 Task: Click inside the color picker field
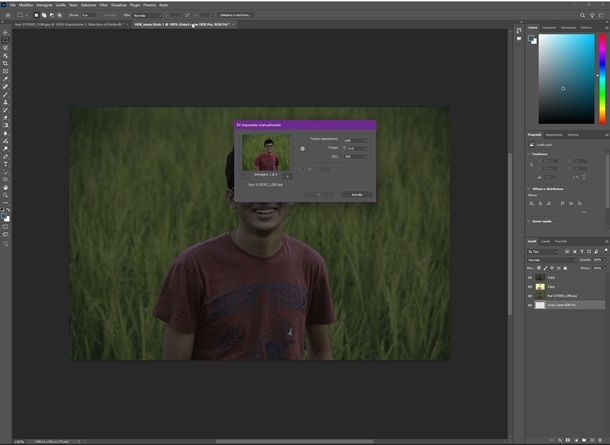click(x=563, y=68)
